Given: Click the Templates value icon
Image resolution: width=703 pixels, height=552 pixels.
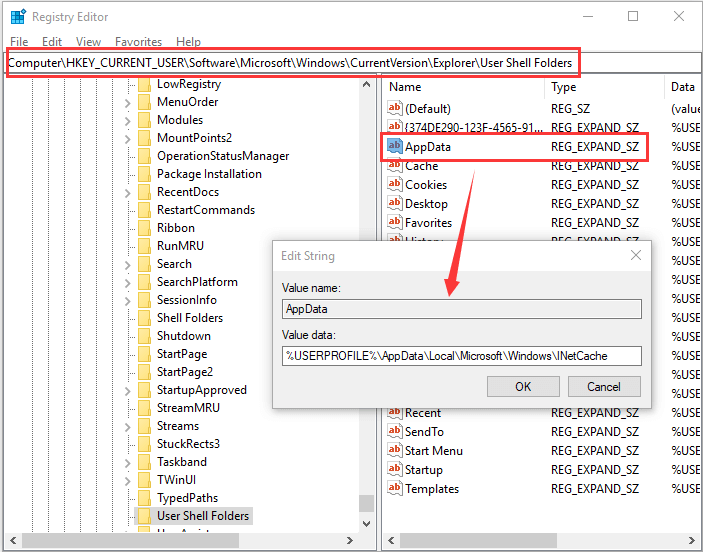Looking at the screenshot, I should [x=395, y=488].
